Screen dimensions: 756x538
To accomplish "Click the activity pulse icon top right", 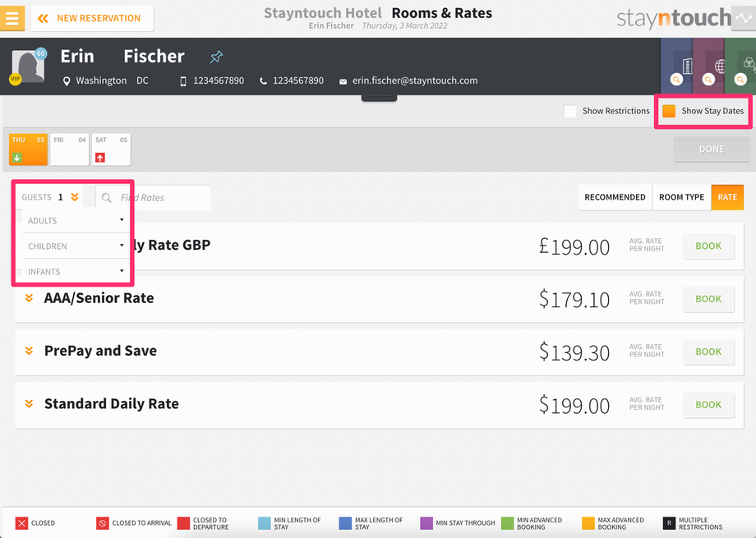I will [x=744, y=18].
